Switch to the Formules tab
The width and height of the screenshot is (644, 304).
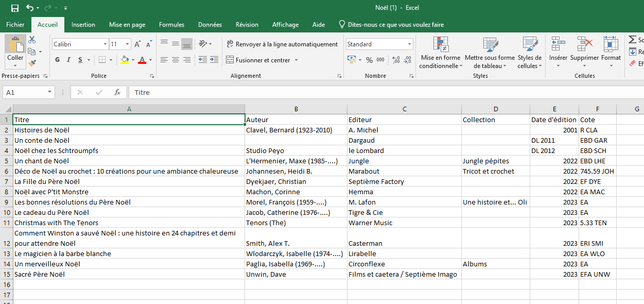coord(172,25)
